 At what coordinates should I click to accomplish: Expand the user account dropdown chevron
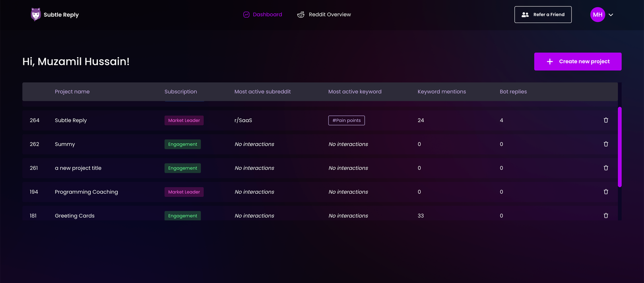tap(611, 15)
